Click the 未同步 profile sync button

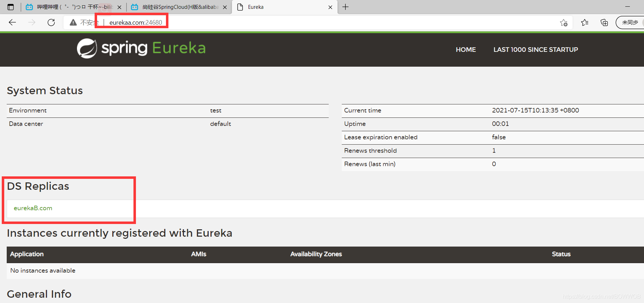pyautogui.click(x=630, y=23)
